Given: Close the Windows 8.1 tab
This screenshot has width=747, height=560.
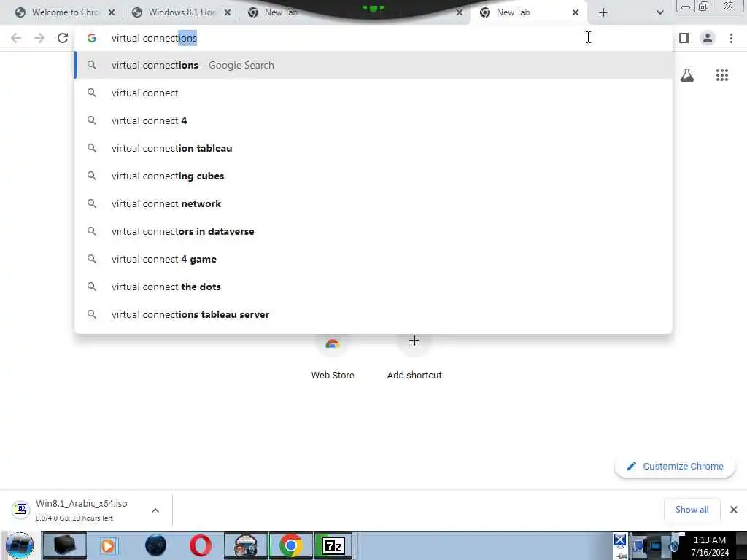Looking at the screenshot, I should click(228, 13).
